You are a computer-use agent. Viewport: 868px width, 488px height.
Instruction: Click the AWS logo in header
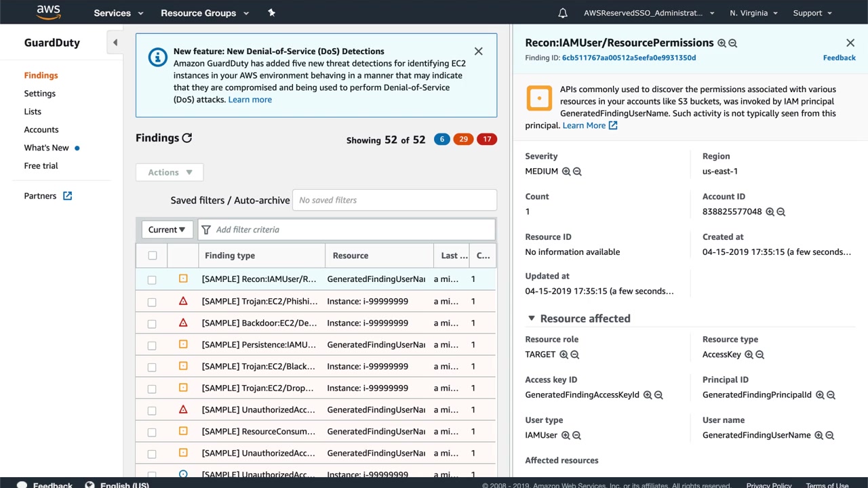point(48,12)
